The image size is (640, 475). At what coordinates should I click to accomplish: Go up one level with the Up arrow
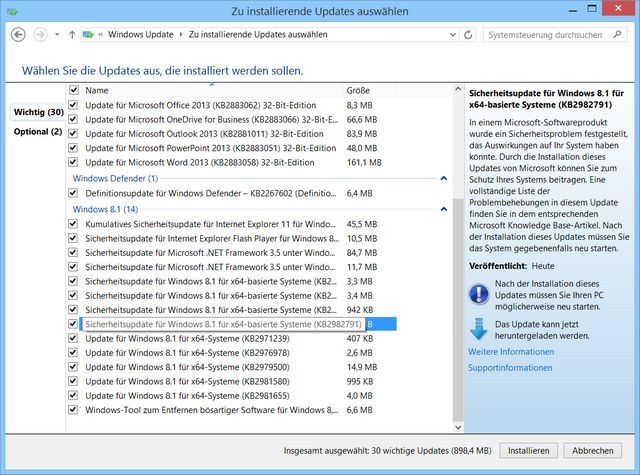click(72, 35)
